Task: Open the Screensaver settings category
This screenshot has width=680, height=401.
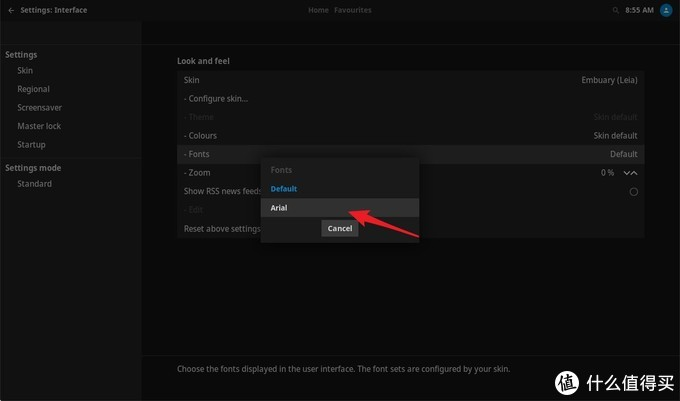Action: point(39,108)
